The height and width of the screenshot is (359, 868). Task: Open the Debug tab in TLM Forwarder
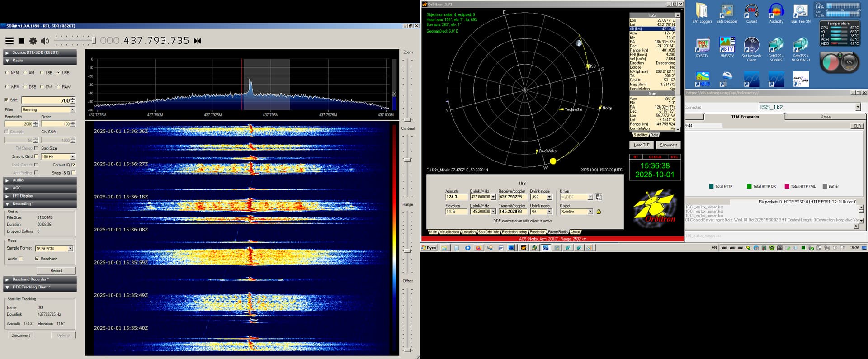pyautogui.click(x=826, y=117)
